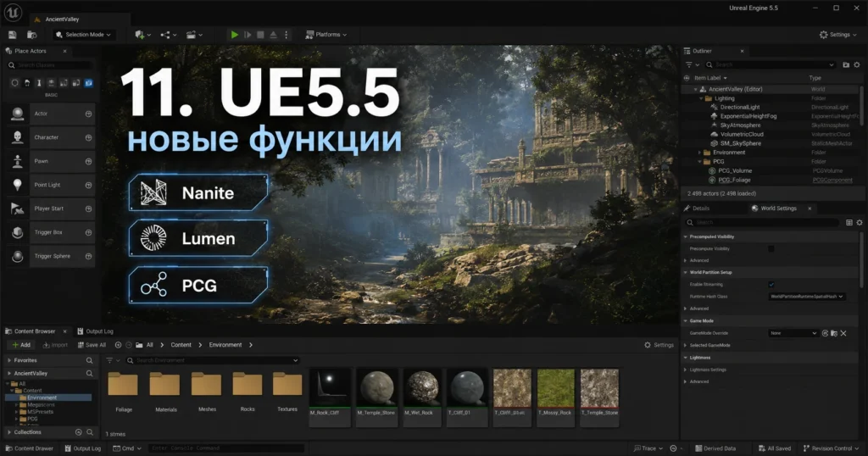Select the Player Start flag icon
The height and width of the screenshot is (456, 868).
tap(18, 209)
